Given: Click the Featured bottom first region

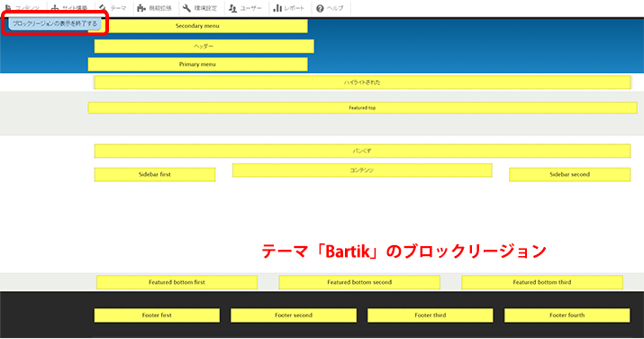Looking at the screenshot, I should pos(177,282).
